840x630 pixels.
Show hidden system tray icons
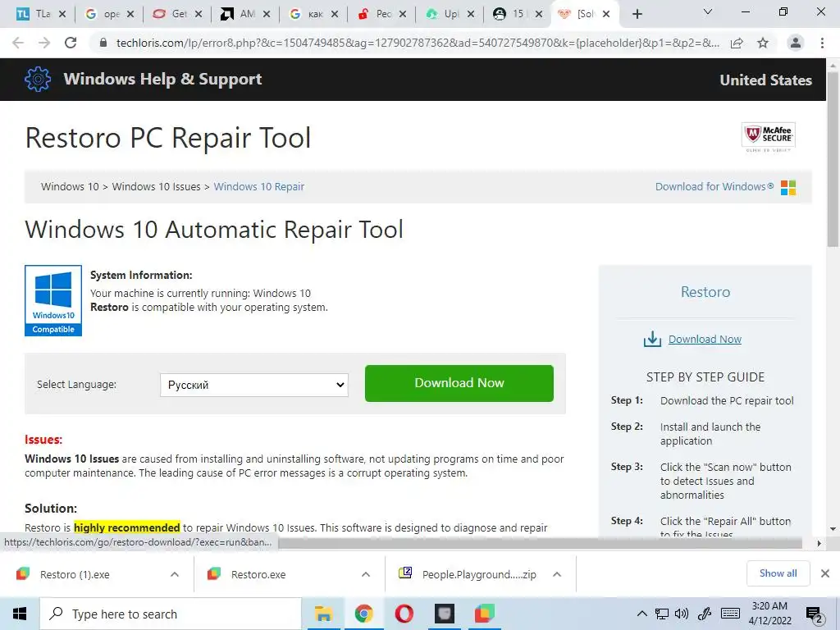pos(641,614)
